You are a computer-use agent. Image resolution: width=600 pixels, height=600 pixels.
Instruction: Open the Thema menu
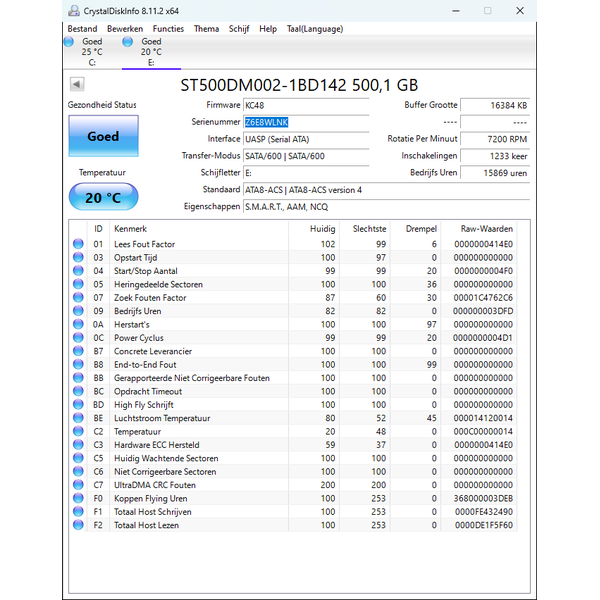(206, 29)
